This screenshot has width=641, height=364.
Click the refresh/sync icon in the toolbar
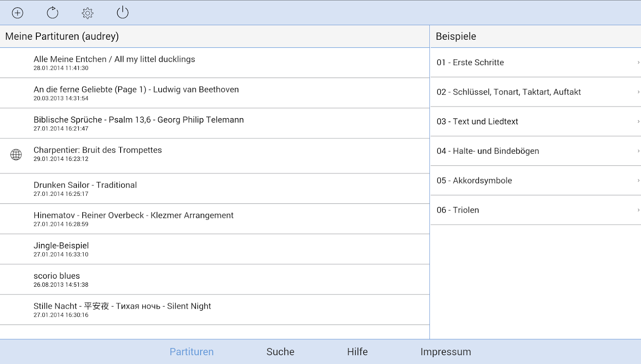(53, 13)
